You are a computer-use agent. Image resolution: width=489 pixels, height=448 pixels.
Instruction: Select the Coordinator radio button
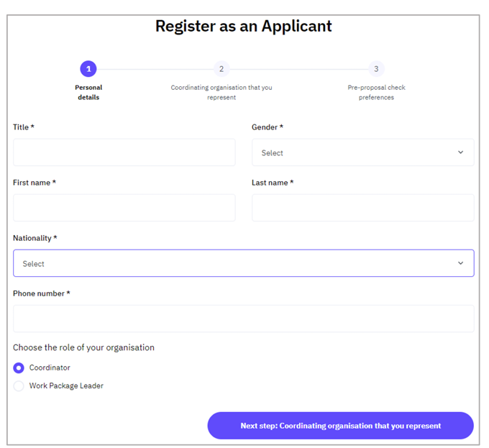(x=19, y=368)
